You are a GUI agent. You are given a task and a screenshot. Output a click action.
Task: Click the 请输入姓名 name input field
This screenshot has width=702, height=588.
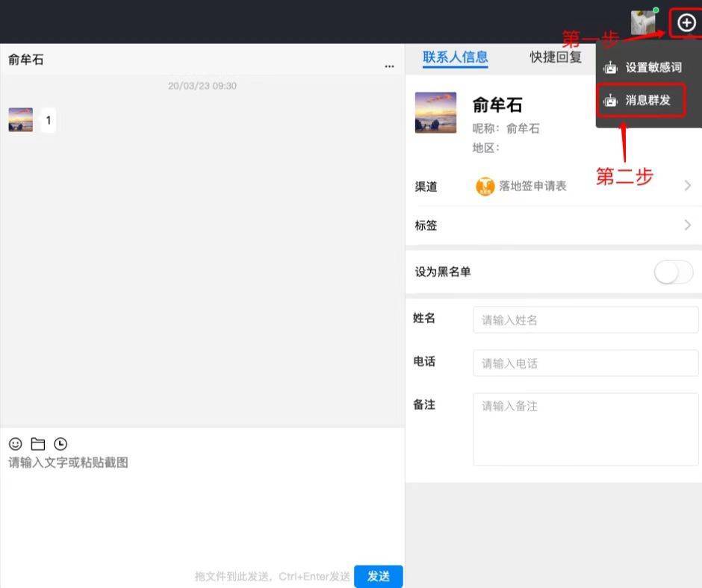(585, 319)
